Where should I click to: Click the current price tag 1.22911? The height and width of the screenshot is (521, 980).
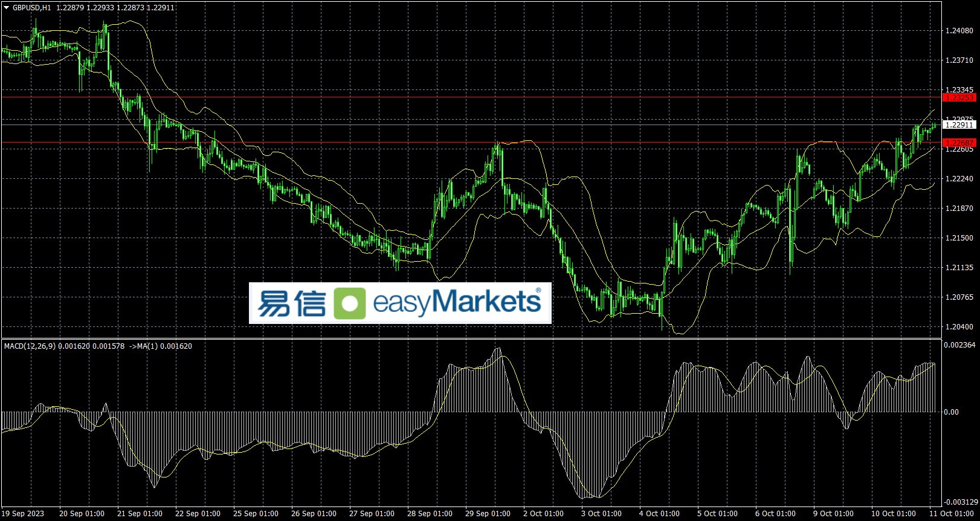tap(959, 125)
